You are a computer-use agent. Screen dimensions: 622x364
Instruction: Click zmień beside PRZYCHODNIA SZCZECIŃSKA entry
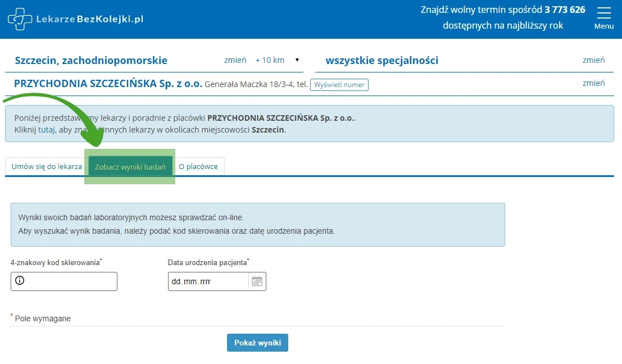pos(594,83)
